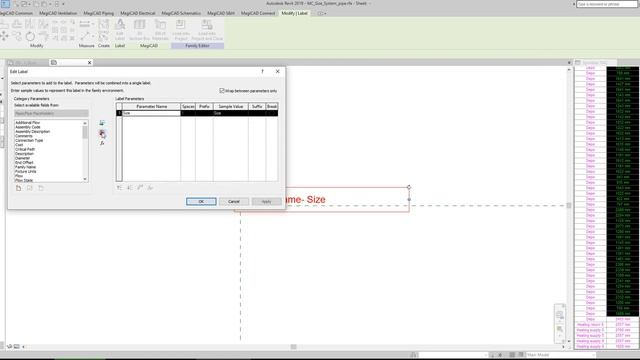Click Sample Value cell of Size row

[x=231, y=113]
